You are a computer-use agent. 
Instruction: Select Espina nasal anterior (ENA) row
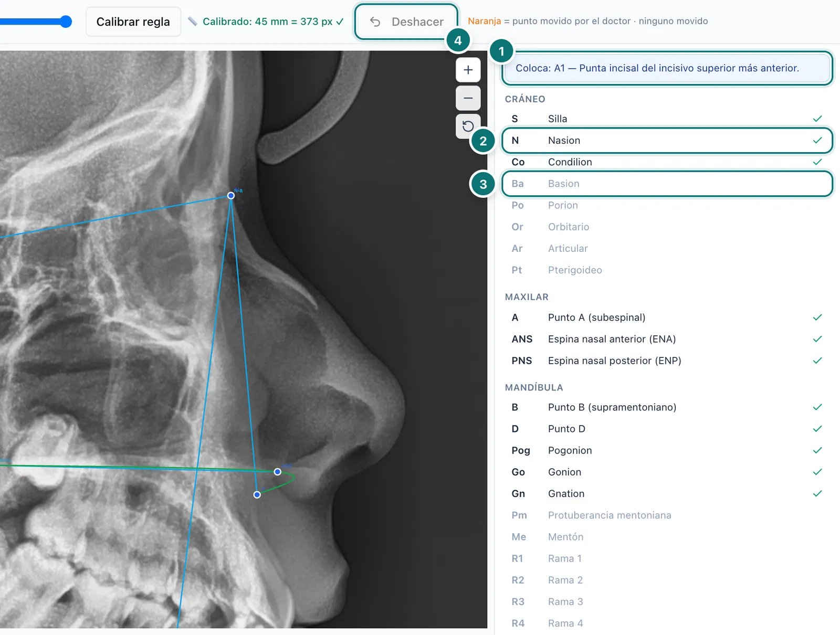(667, 339)
